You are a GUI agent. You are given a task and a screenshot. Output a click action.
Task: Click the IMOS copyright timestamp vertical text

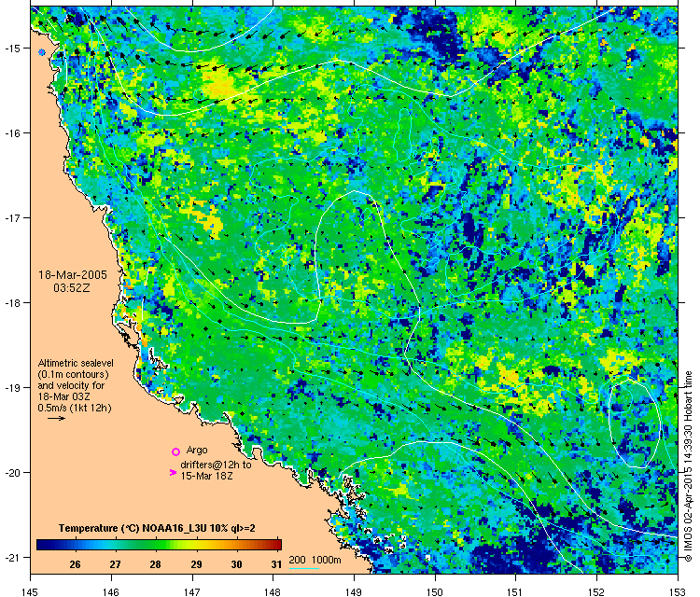(689, 466)
